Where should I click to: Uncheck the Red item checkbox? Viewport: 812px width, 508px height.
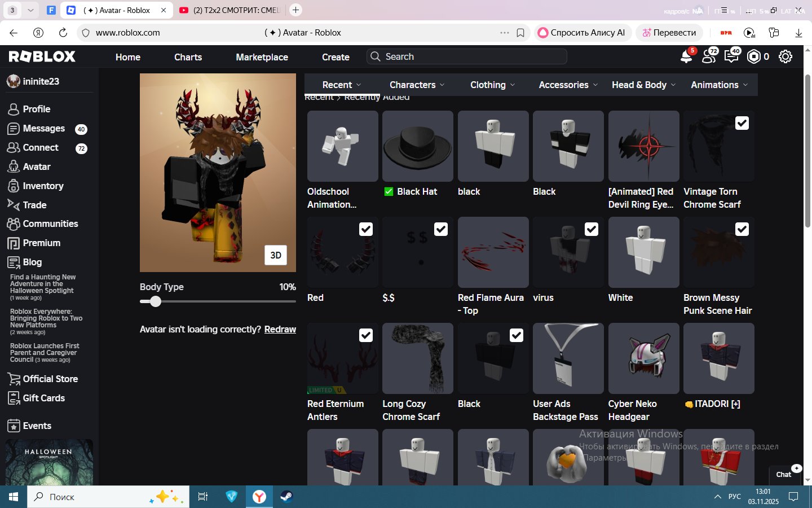[366, 229]
